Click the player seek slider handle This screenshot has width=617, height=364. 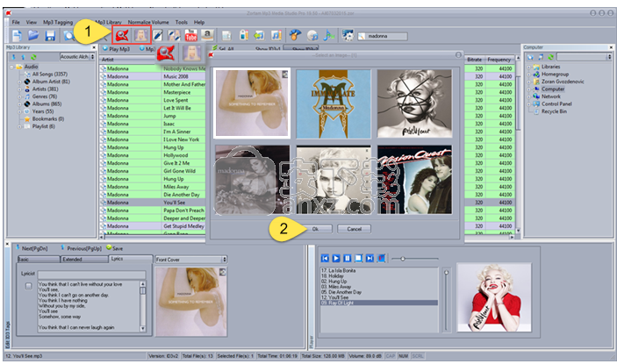click(403, 259)
